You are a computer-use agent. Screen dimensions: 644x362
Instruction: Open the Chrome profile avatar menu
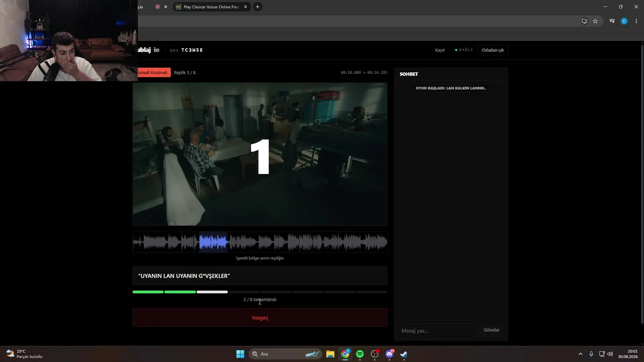pyautogui.click(x=624, y=21)
